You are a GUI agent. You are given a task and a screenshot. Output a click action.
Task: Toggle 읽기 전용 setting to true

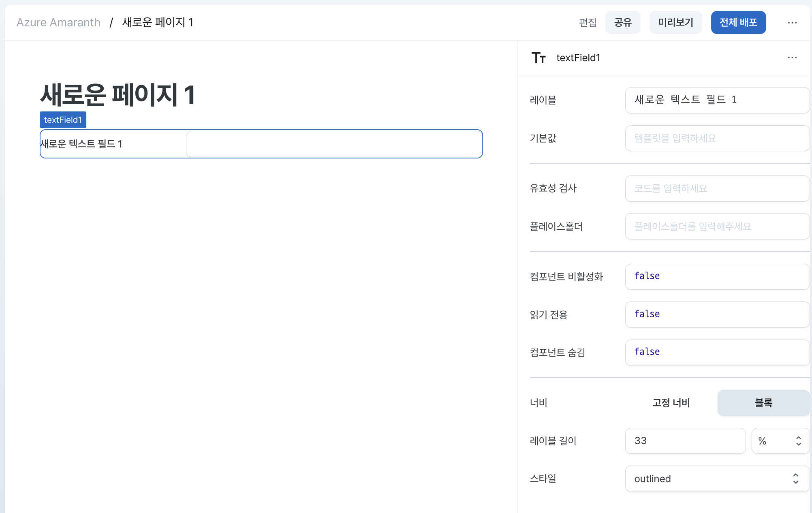(717, 313)
